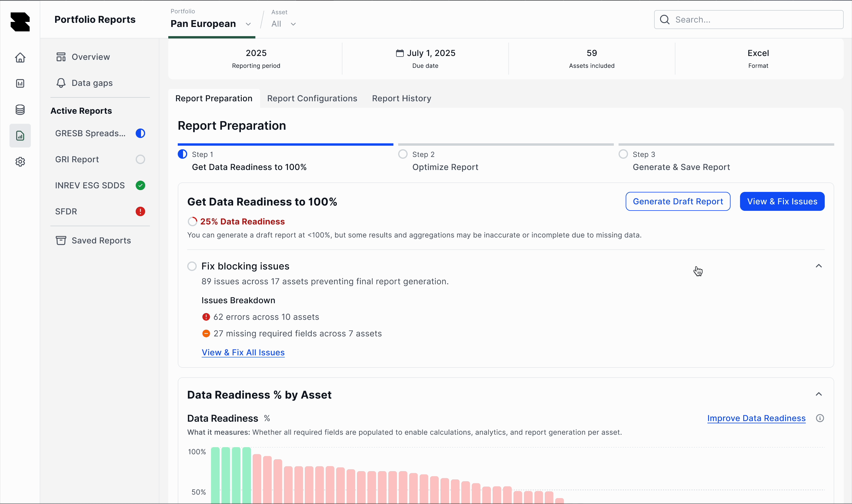
Task: Select the Step 2 Optimize Report circle
Action: click(403, 154)
